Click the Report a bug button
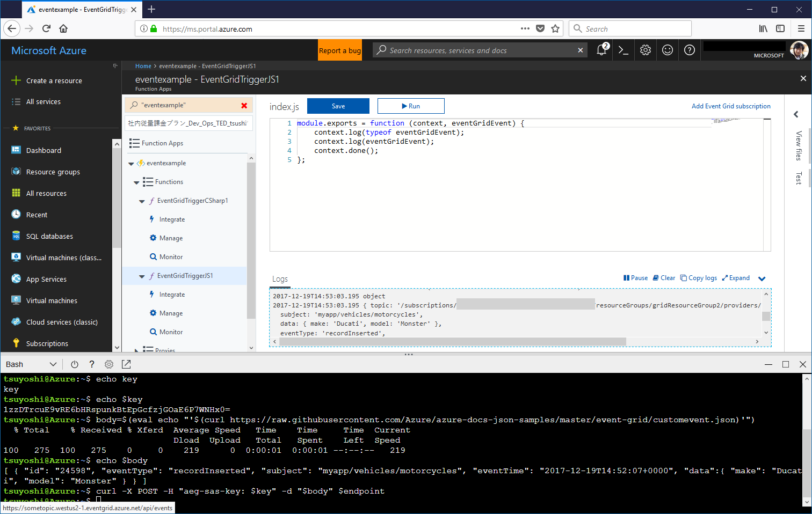812x514 pixels. [340, 50]
